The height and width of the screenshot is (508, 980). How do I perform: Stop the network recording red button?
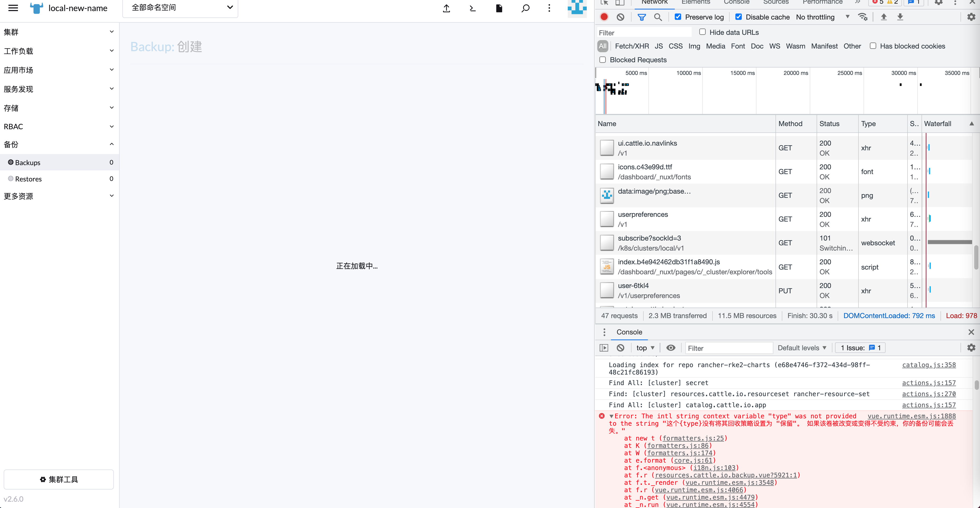604,17
